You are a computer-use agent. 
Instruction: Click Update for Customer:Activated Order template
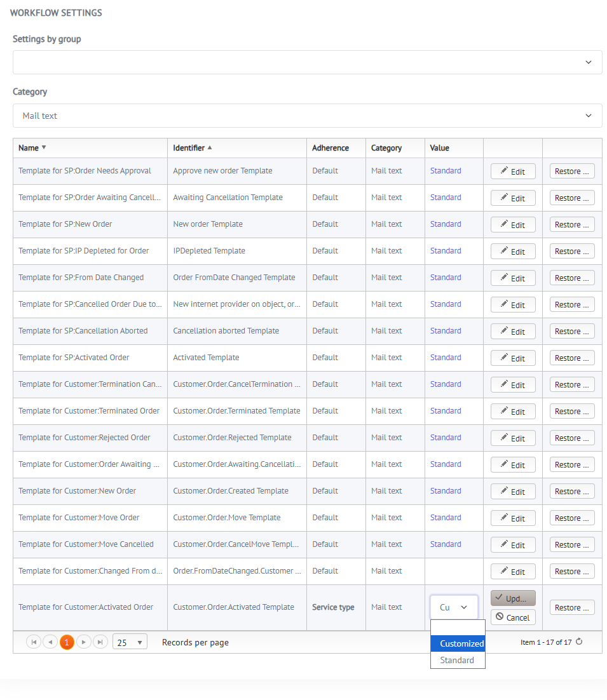(513, 598)
